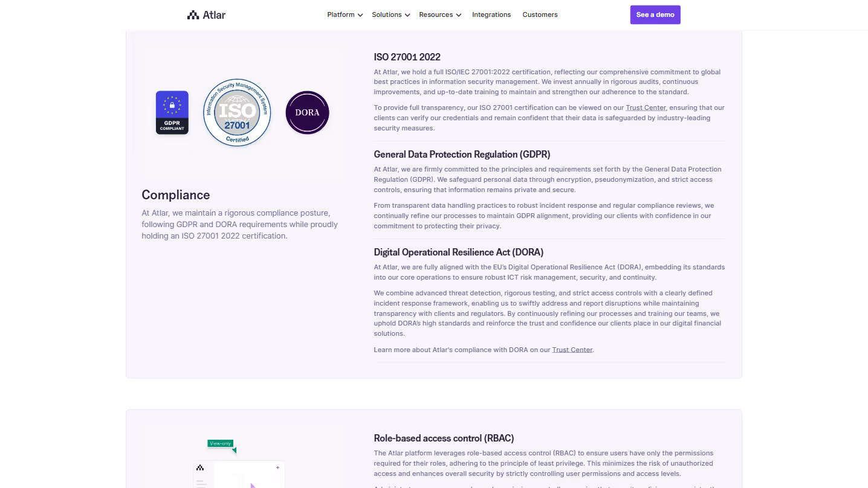868x488 pixels.
Task: Click the Compliance heading
Action: [176, 195]
